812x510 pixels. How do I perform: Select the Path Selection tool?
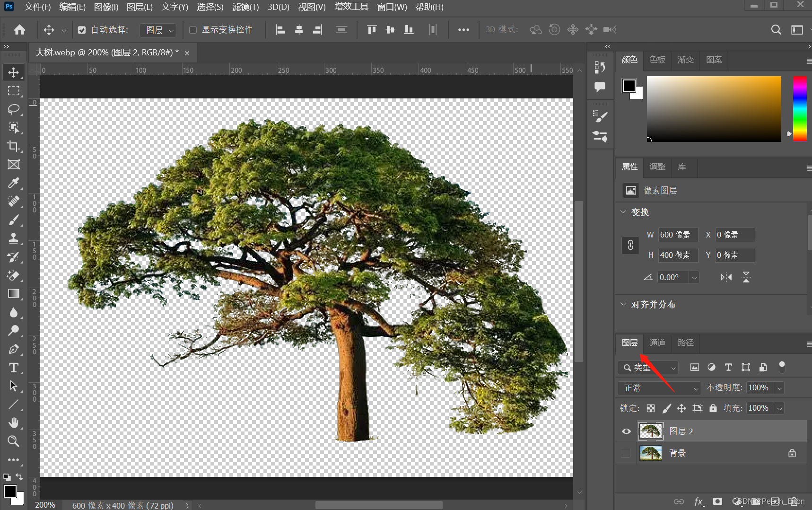14,386
